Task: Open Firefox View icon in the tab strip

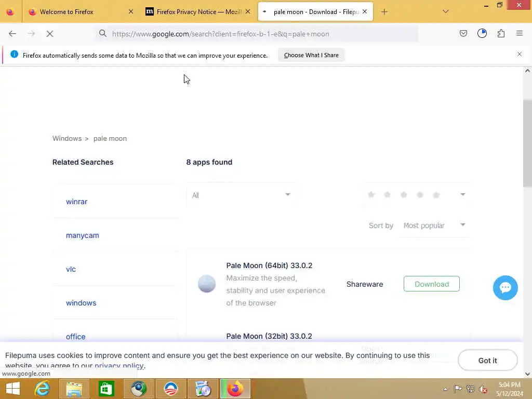Action: click(x=10, y=12)
